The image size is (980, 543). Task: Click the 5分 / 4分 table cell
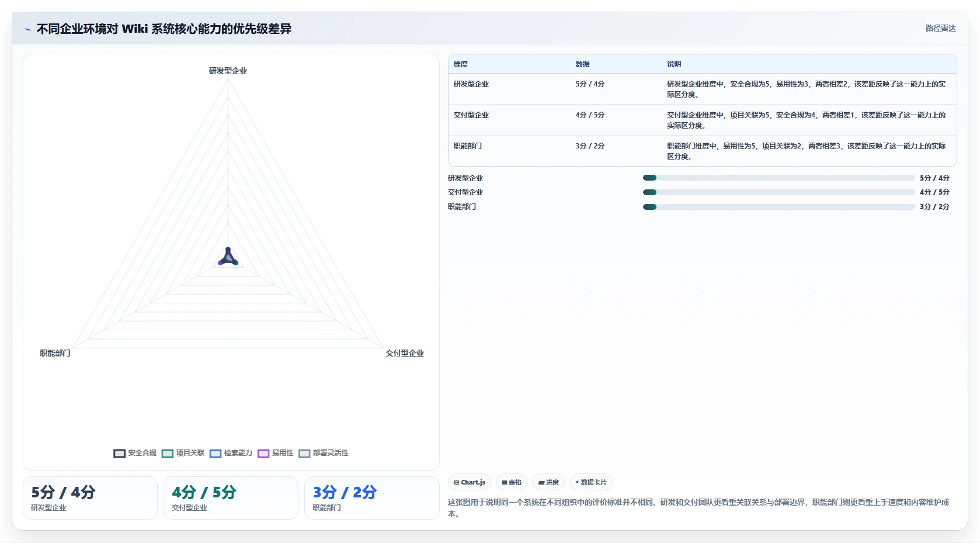[x=590, y=84]
